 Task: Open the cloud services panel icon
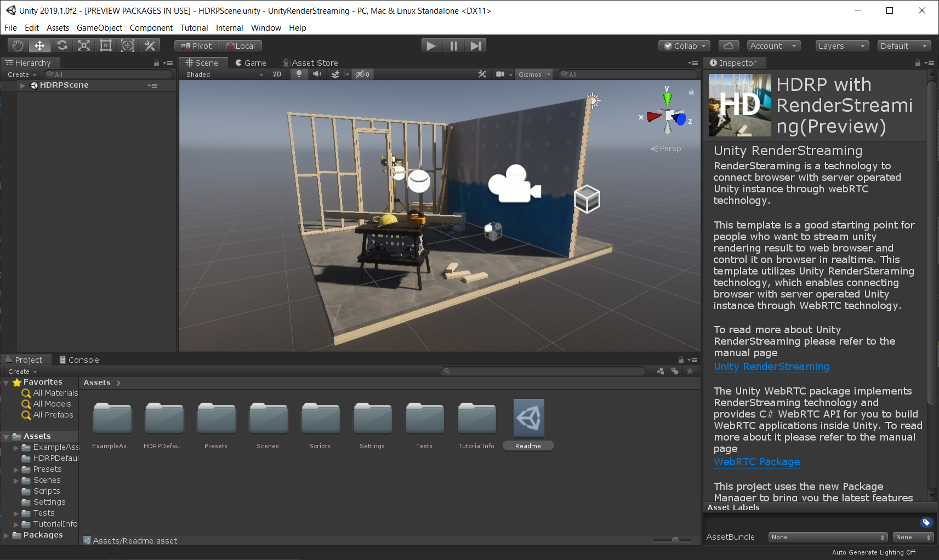(x=728, y=46)
